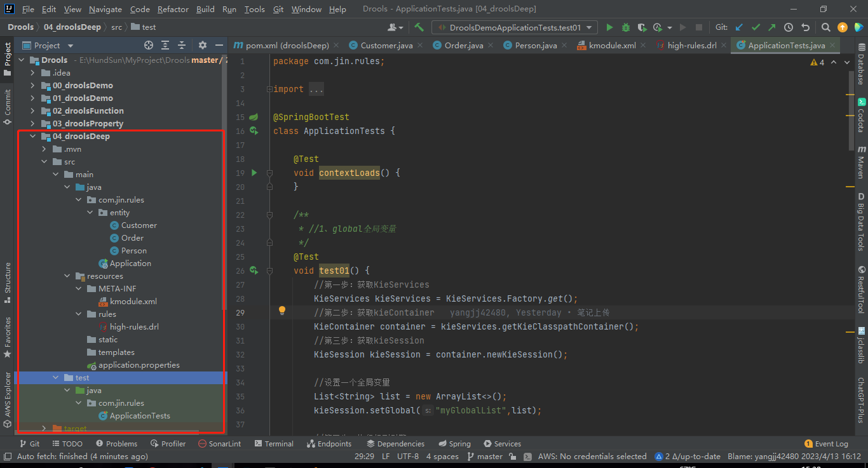868x468 pixels.
Task: Expand All icon in Project panel header
Action: pos(165,45)
